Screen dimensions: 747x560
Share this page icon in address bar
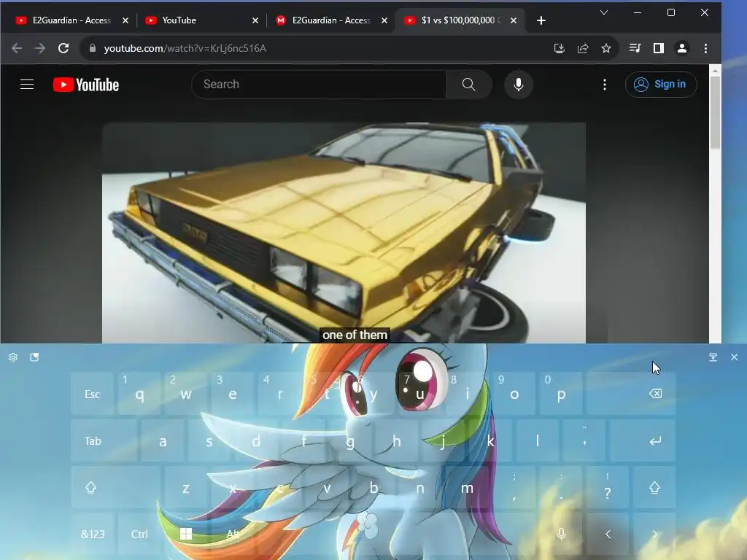(583, 48)
